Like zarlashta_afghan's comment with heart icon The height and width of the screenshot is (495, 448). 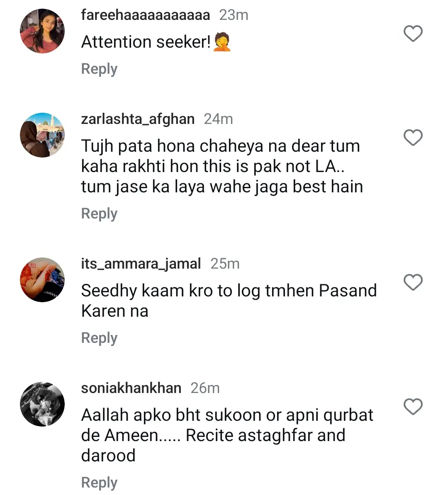click(x=413, y=138)
